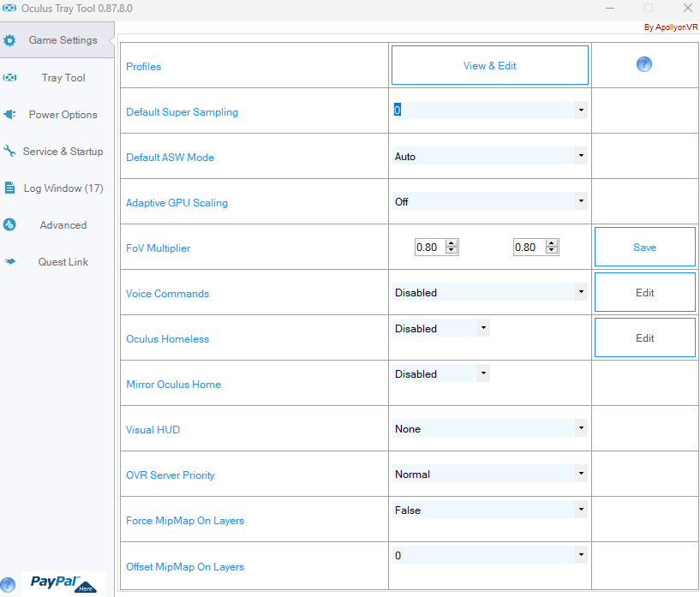Increase the second FoV Multiplier value
Viewport: 700px width, 597px height.
click(x=552, y=243)
